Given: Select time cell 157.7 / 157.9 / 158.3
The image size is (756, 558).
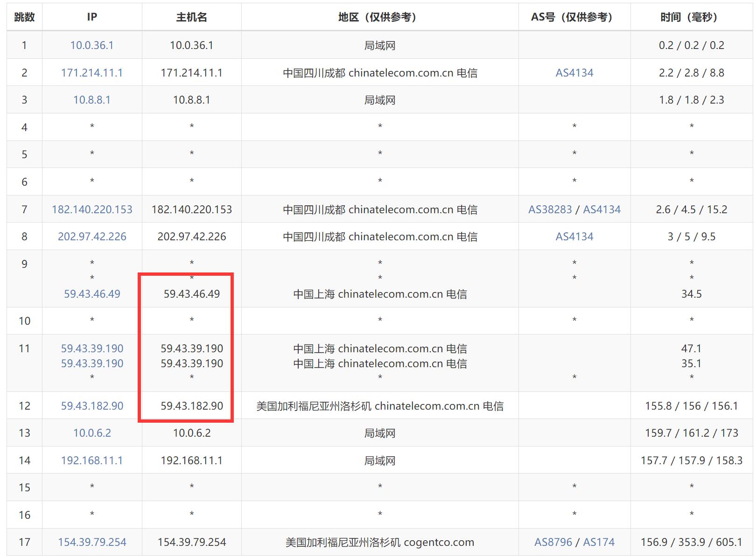Looking at the screenshot, I should pyautogui.click(x=691, y=460).
